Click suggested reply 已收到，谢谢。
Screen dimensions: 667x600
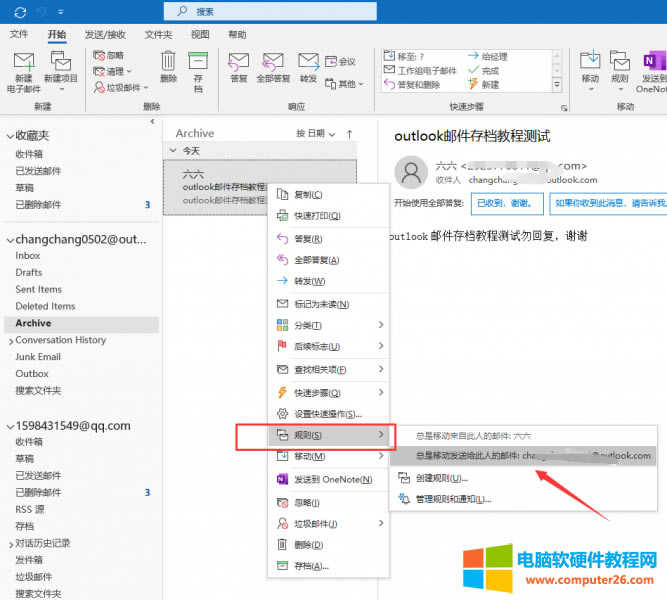click(507, 203)
